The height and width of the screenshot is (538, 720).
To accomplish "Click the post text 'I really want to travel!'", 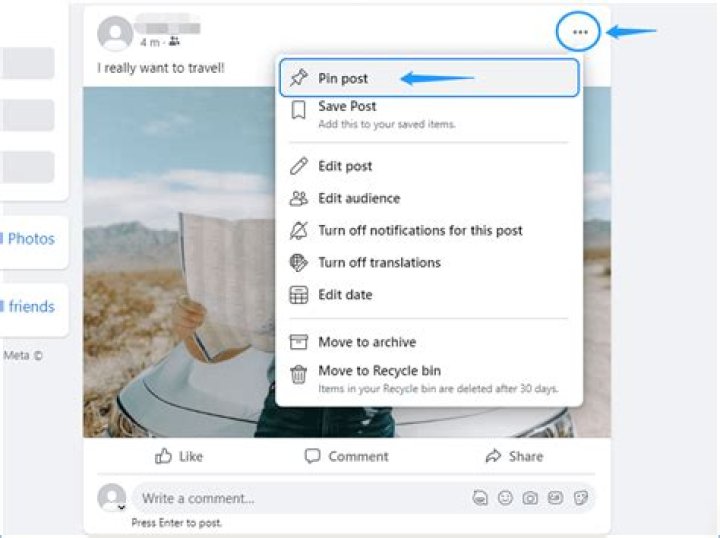I will (161, 68).
